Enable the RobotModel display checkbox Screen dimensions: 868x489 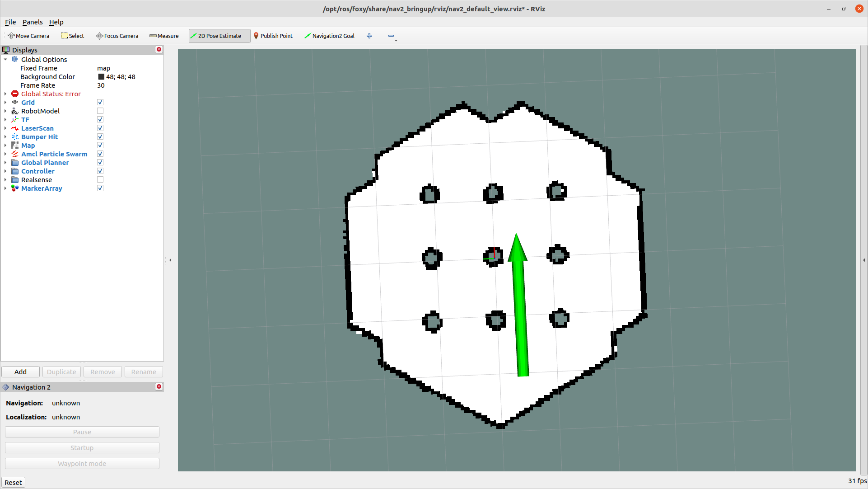click(100, 111)
